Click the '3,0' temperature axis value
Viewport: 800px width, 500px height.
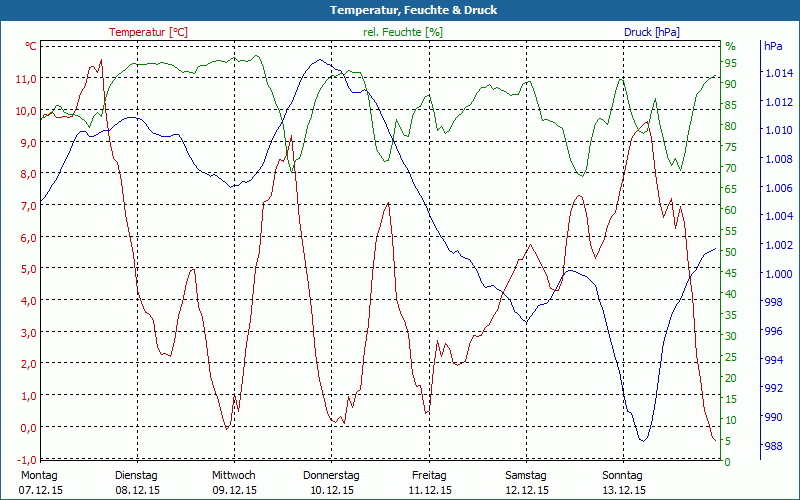coord(28,333)
